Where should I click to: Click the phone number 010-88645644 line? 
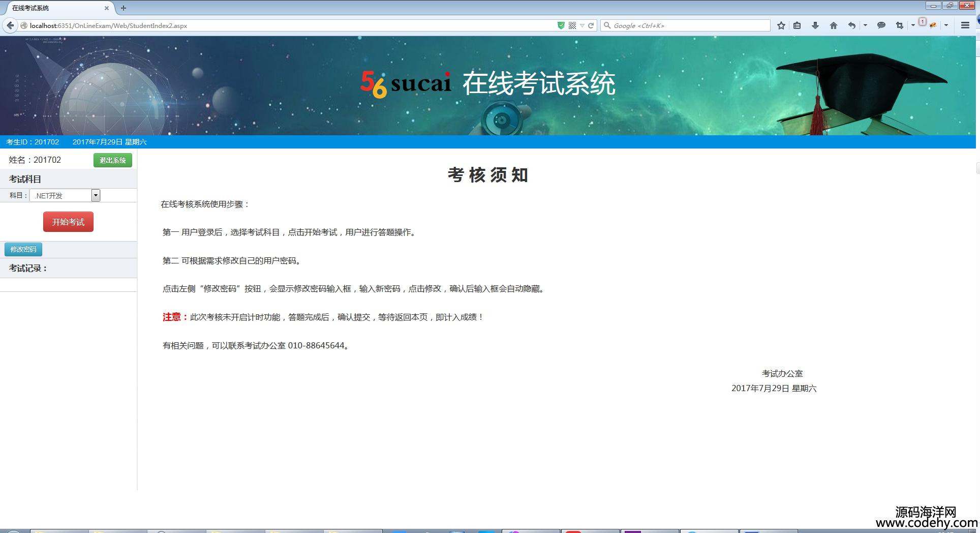point(257,345)
